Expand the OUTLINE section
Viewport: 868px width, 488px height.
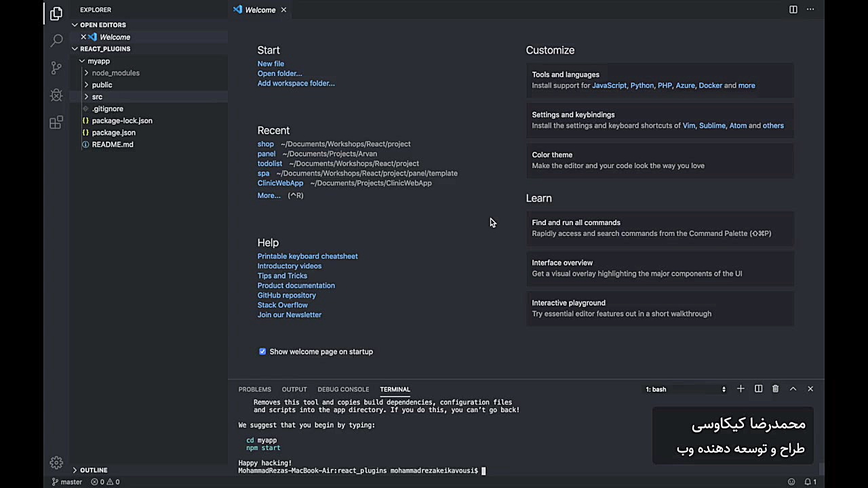[94, 470]
